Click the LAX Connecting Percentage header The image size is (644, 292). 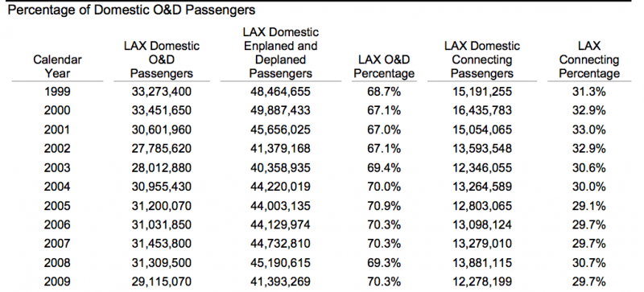(x=589, y=60)
